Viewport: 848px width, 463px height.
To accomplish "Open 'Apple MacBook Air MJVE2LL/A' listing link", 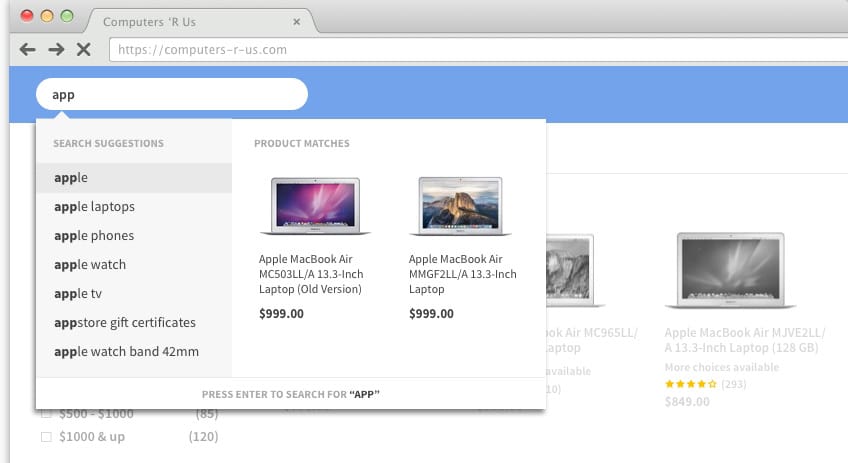I will [745, 340].
